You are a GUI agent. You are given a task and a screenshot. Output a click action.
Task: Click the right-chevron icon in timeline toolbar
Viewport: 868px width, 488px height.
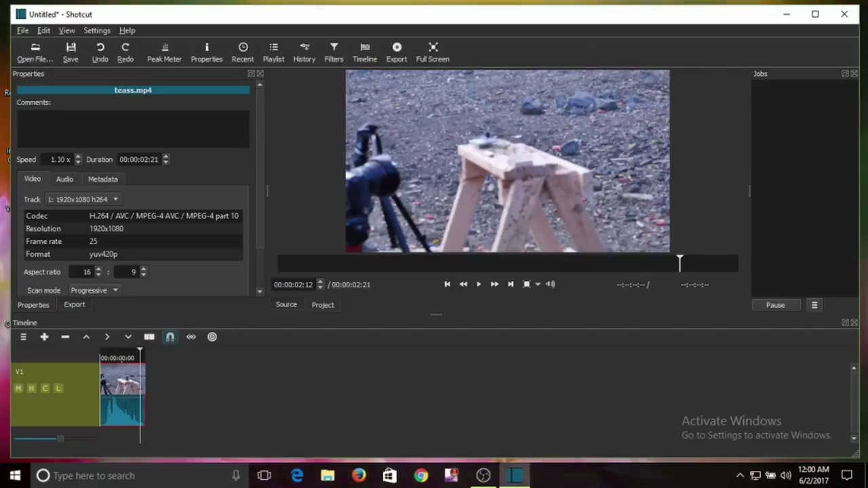click(x=107, y=337)
